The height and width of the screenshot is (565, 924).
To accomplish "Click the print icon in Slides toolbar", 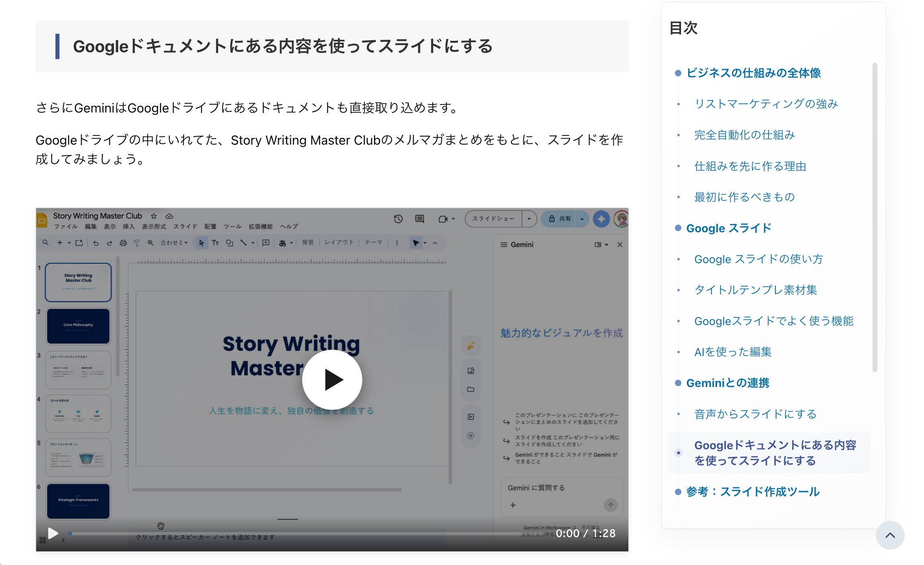I will (123, 243).
